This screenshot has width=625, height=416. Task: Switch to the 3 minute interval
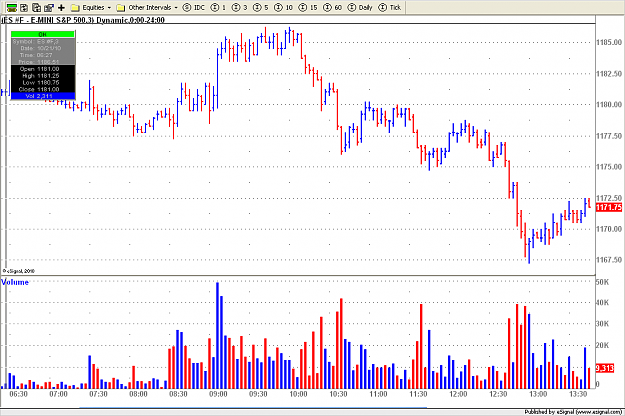(240, 8)
